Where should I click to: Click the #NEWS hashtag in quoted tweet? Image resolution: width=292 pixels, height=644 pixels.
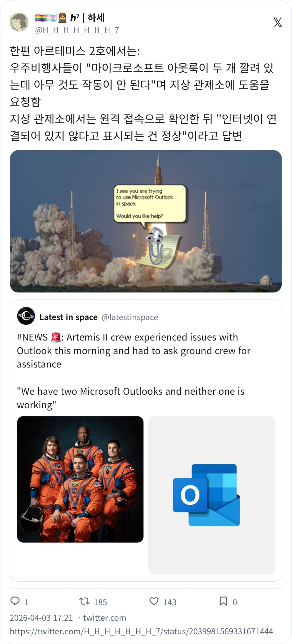[x=32, y=337]
